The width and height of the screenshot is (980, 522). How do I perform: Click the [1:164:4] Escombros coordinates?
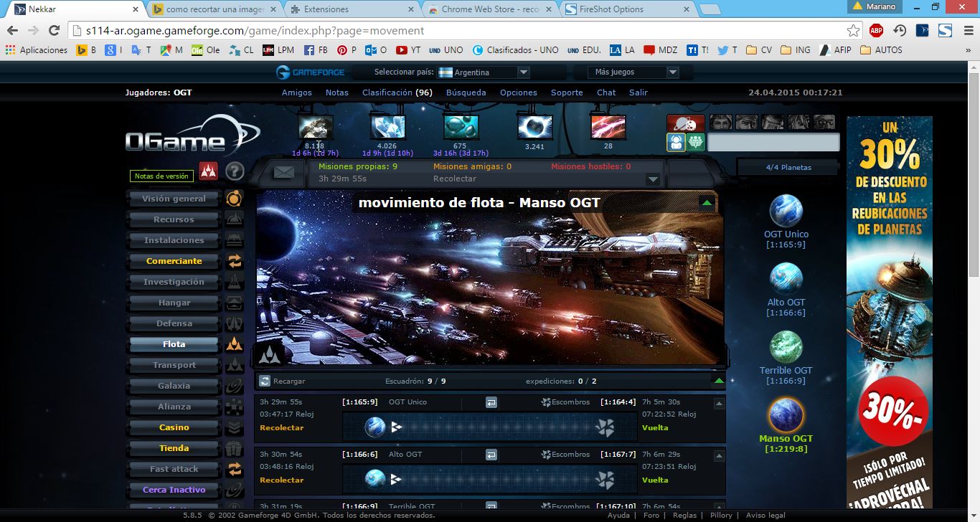[618, 402]
